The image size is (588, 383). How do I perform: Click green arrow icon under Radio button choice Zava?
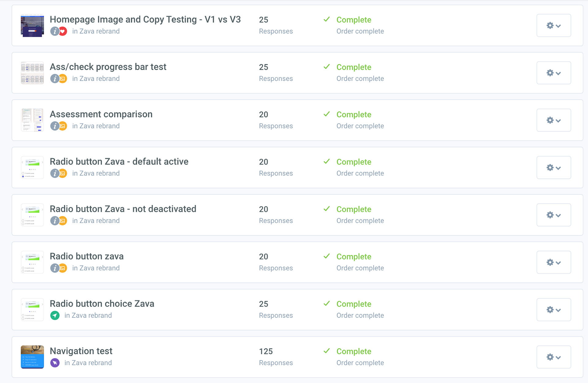(55, 315)
